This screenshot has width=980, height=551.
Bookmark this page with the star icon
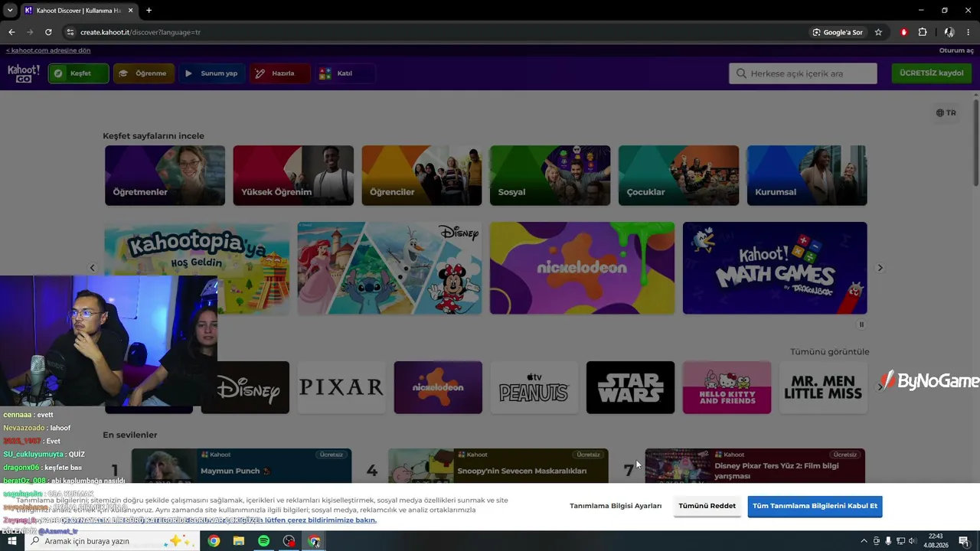click(x=878, y=32)
